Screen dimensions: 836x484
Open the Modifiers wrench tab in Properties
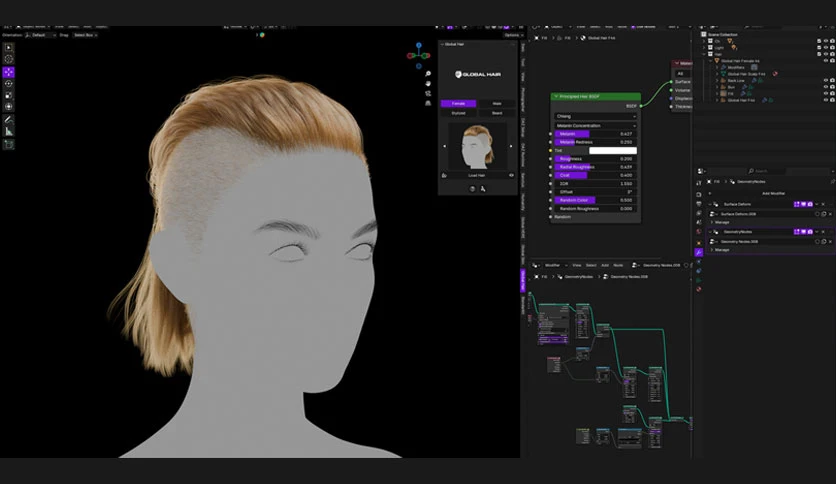click(x=698, y=252)
